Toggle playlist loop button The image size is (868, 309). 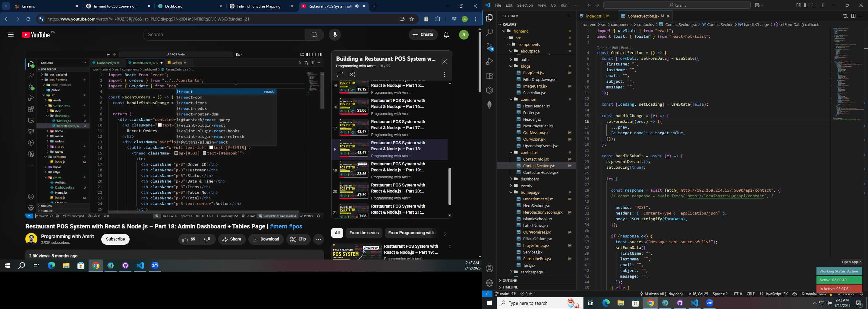point(340,75)
